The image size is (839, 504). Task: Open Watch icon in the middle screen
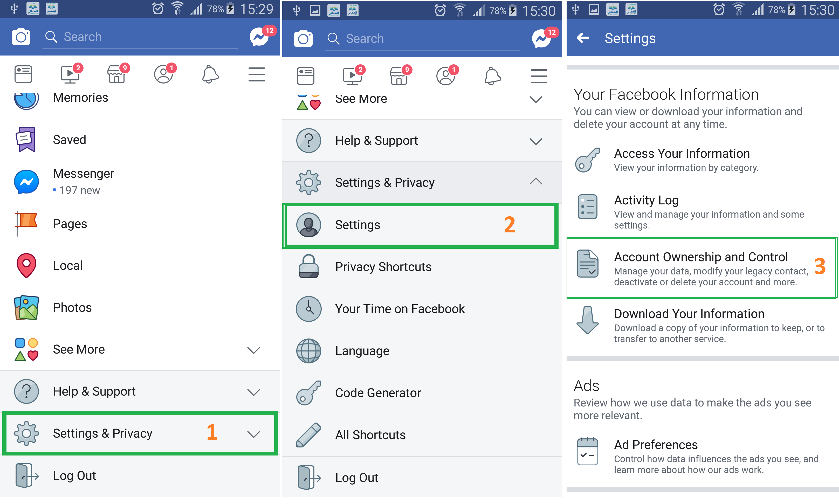tap(352, 76)
